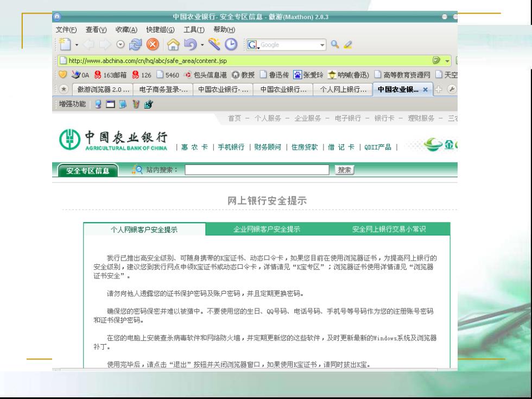
Task: Click the 个人服务 top navigation link
Action: pyautogui.click(x=268, y=118)
